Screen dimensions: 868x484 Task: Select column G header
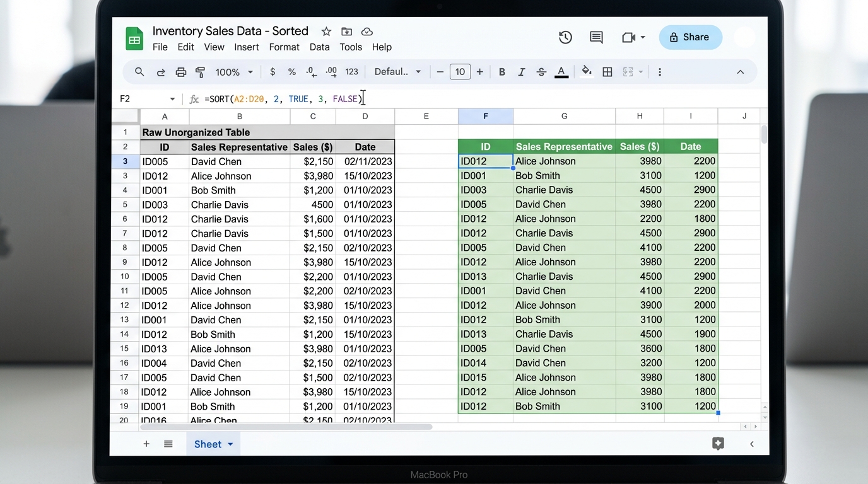565,116
